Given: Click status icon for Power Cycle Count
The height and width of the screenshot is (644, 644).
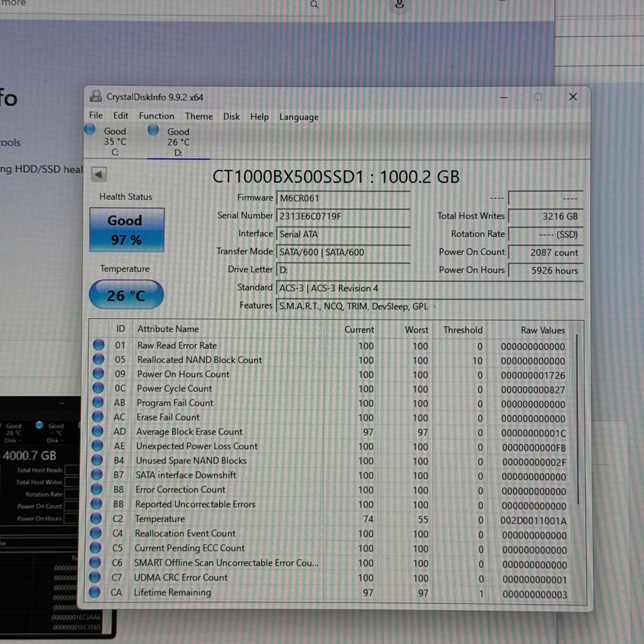Looking at the screenshot, I should [98, 388].
